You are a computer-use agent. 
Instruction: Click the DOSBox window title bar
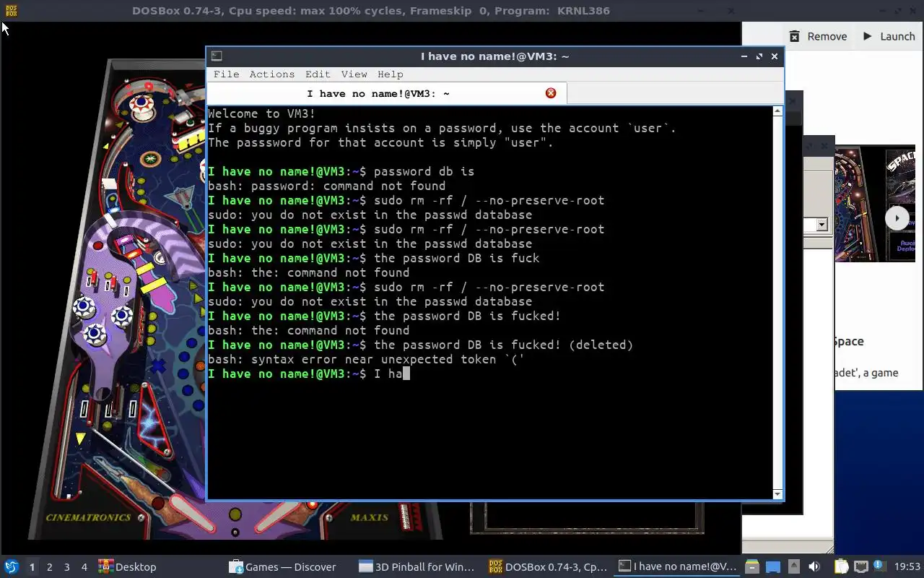371,11
